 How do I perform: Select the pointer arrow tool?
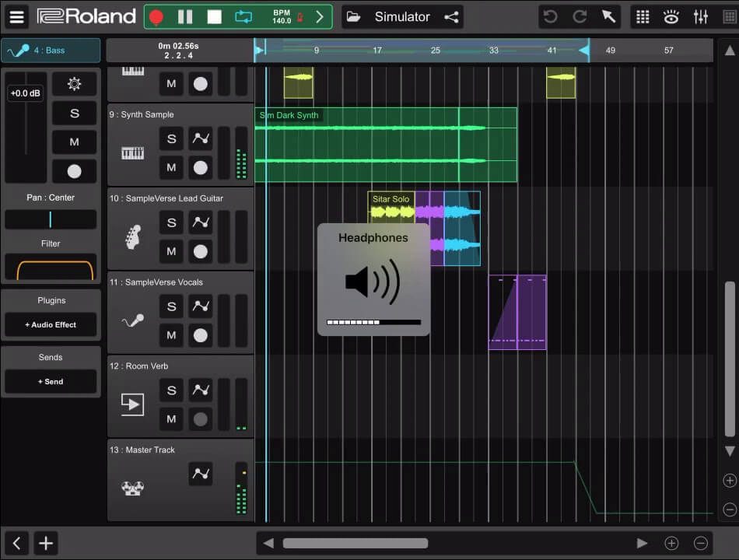[x=608, y=17]
